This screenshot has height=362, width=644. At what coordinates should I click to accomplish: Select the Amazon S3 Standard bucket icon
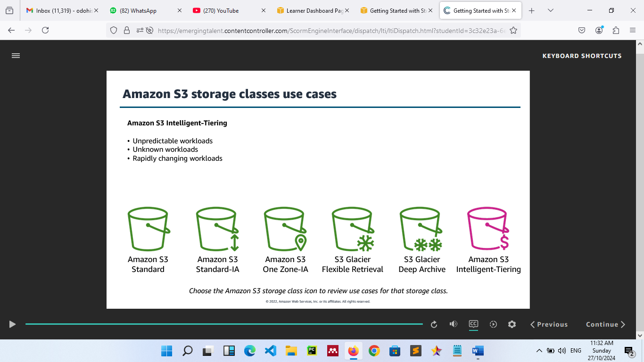pos(148,229)
